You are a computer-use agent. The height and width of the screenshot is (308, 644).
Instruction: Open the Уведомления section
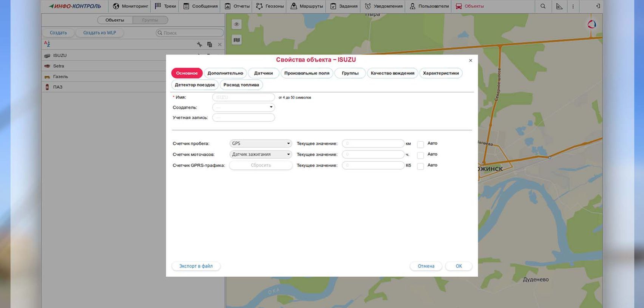point(383,6)
